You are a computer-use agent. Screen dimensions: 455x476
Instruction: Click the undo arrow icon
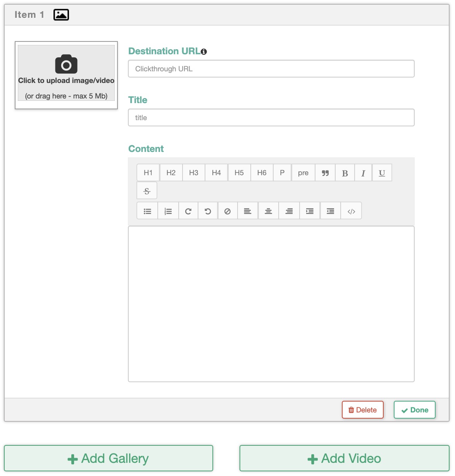tap(208, 211)
